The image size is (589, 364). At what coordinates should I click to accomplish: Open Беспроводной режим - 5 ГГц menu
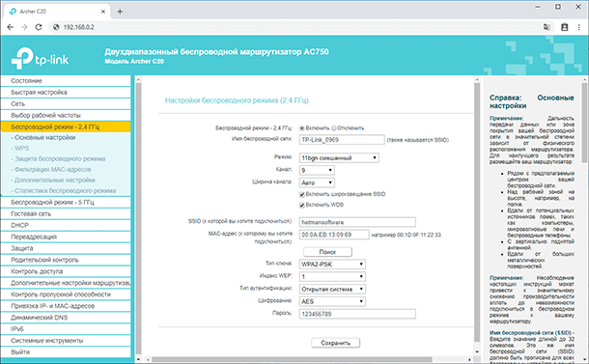pyautogui.click(x=66, y=202)
